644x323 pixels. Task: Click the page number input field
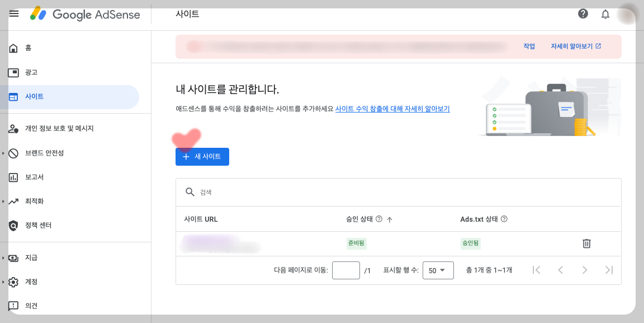pos(345,270)
